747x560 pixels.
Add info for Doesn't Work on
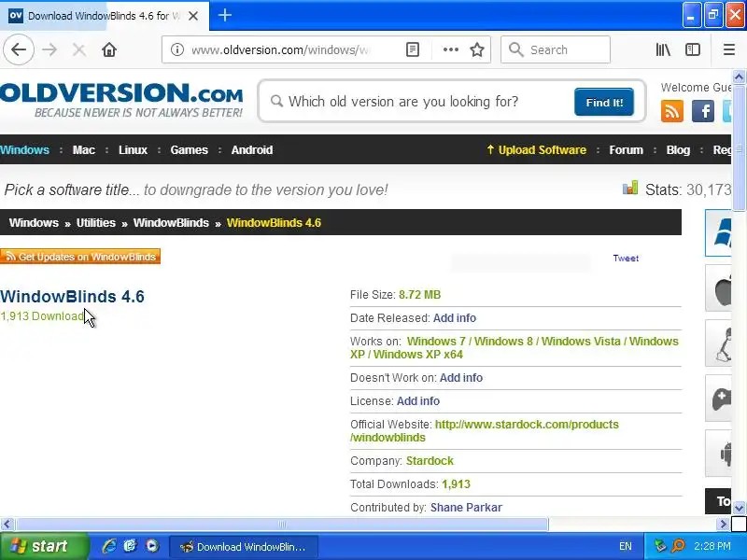[461, 378]
